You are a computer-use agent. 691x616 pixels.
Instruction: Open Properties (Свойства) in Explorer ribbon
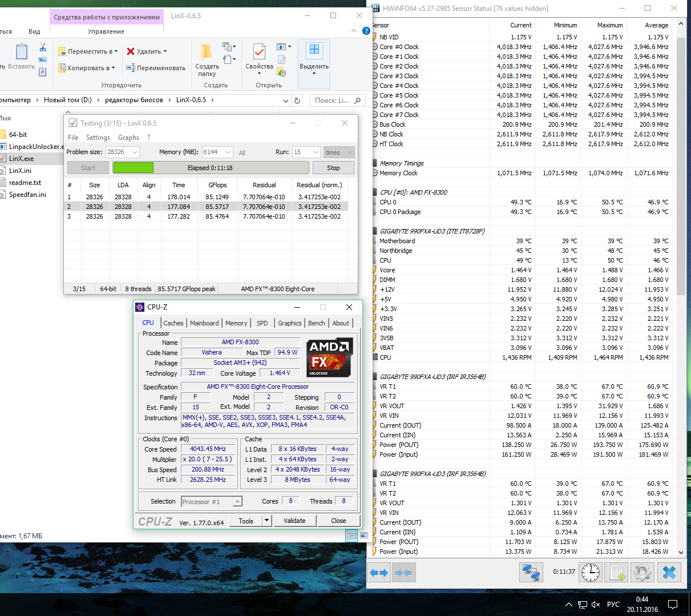tap(259, 60)
